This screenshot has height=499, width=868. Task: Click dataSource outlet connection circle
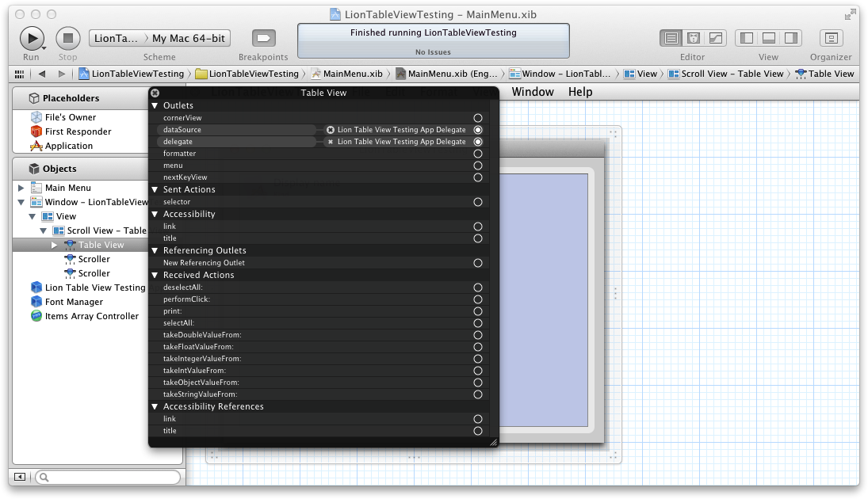point(478,130)
